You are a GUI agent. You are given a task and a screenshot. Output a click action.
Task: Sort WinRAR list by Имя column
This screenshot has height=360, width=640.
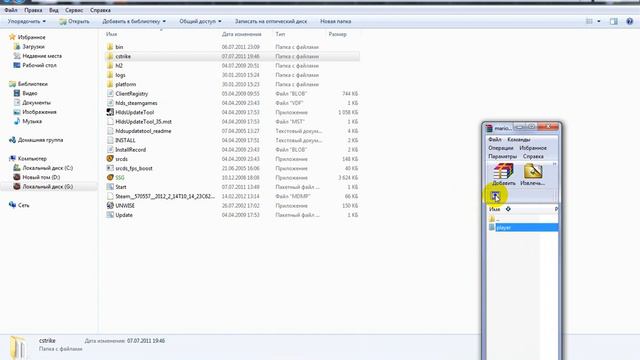(x=494, y=209)
